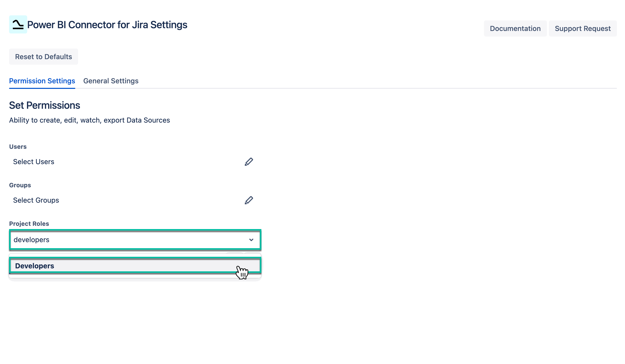Viewport: 625px width, 364px height.
Task: Click the Power BI Connector logo icon
Action: tap(18, 25)
